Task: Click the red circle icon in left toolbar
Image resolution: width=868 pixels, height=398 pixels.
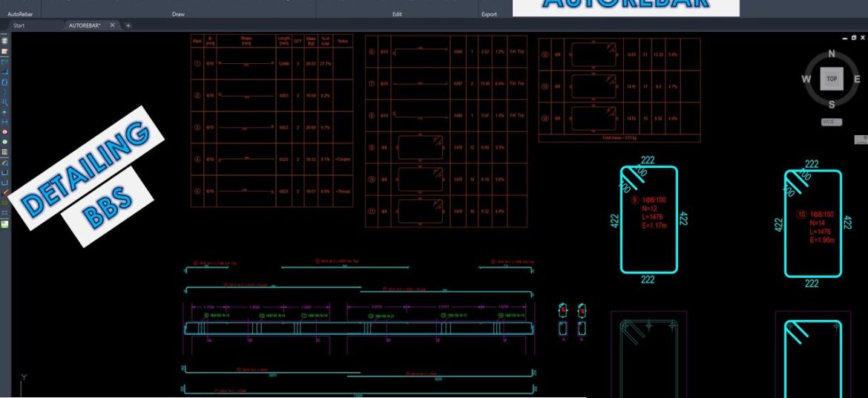Action: click(5, 132)
